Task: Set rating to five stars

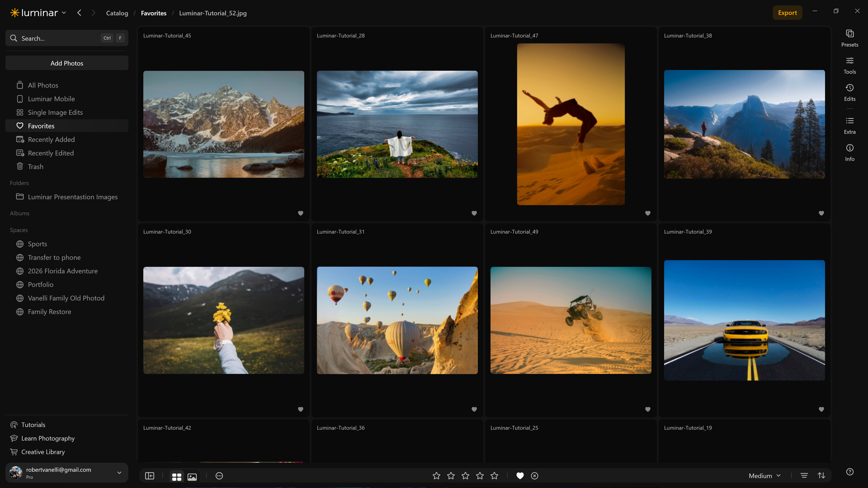Action: click(494, 476)
